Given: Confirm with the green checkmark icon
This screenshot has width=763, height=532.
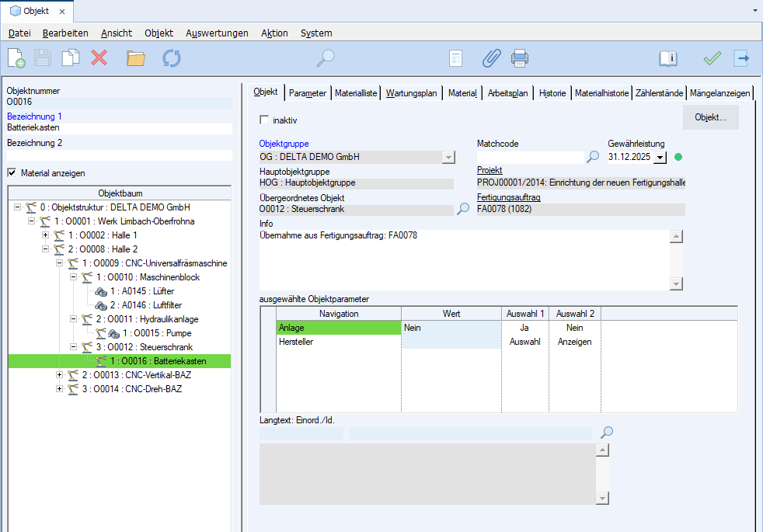Looking at the screenshot, I should pos(712,58).
